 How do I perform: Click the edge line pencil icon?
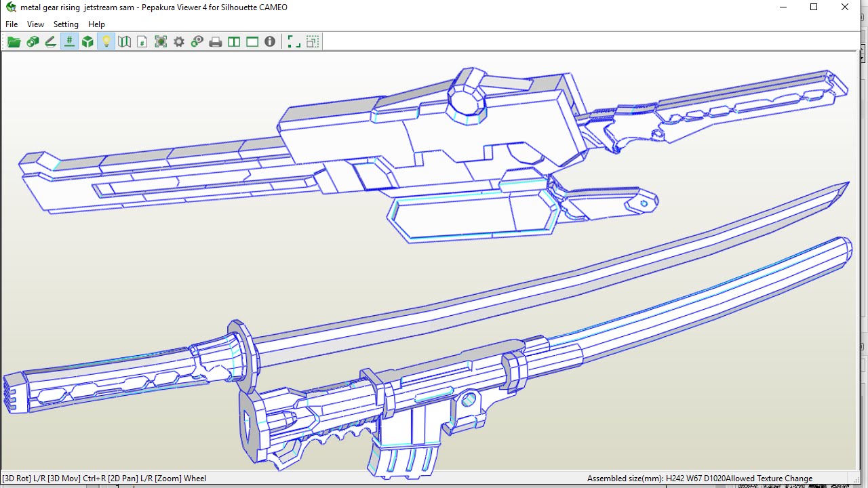[51, 42]
